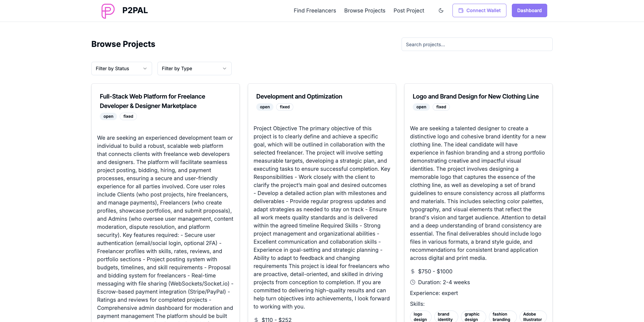The width and height of the screenshot is (644, 322).
Task: Click chevron arrow in Filter by Status
Action: coord(145,69)
